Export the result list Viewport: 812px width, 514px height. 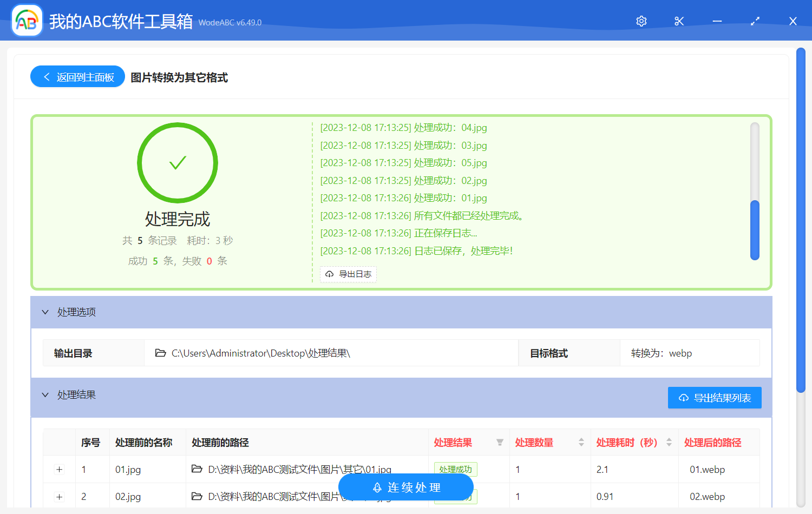pyautogui.click(x=715, y=398)
